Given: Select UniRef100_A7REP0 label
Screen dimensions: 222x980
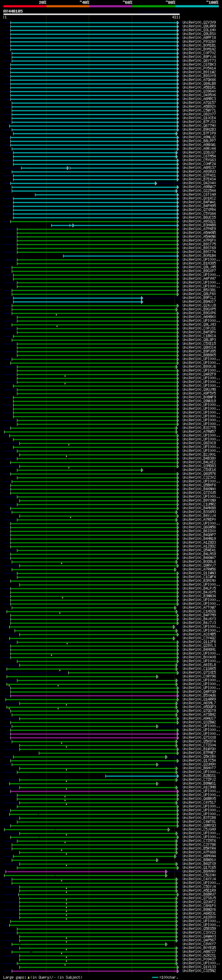Looking at the screenshot, I should pos(199,520).
